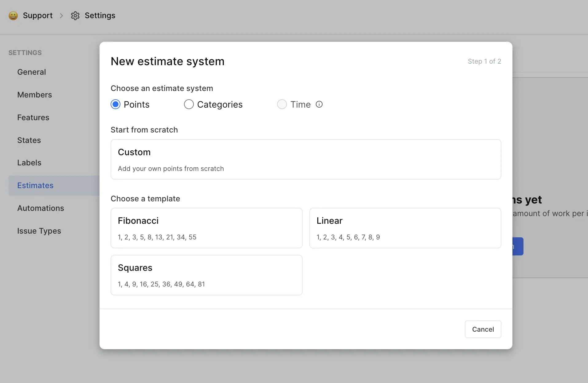588x383 pixels.
Task: Click the Support workspace emoji icon
Action: pyautogui.click(x=13, y=15)
